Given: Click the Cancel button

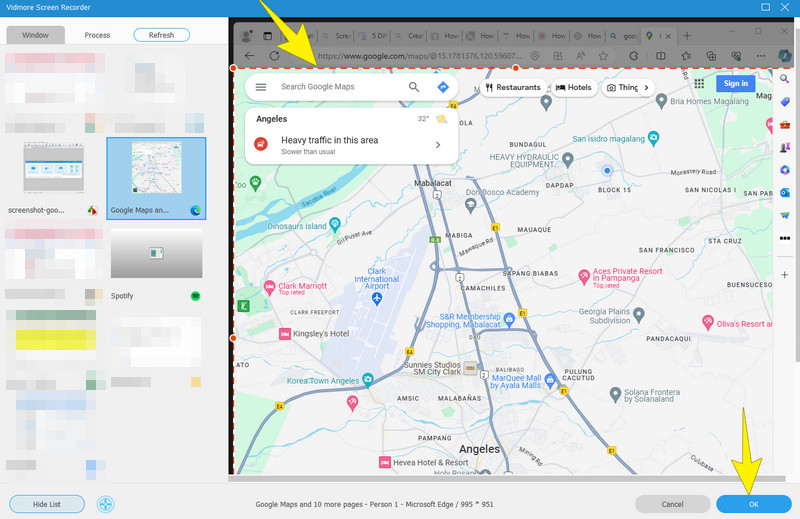Looking at the screenshot, I should (x=672, y=504).
